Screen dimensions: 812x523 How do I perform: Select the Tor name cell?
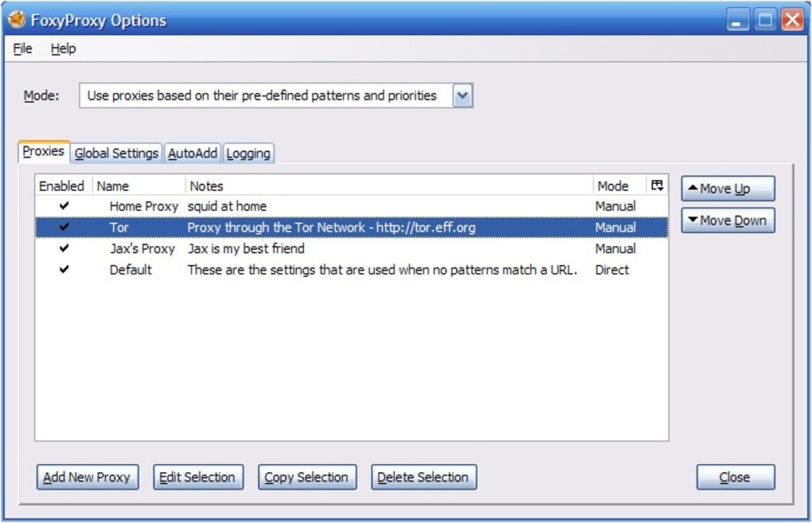click(119, 228)
